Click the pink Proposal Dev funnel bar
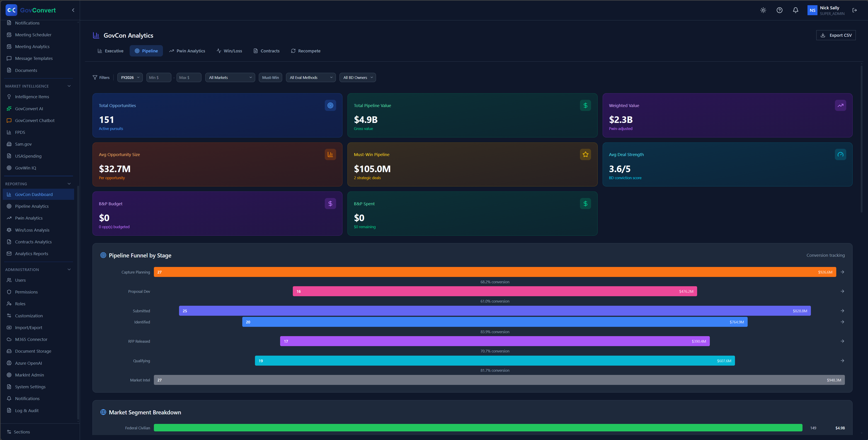 495,291
